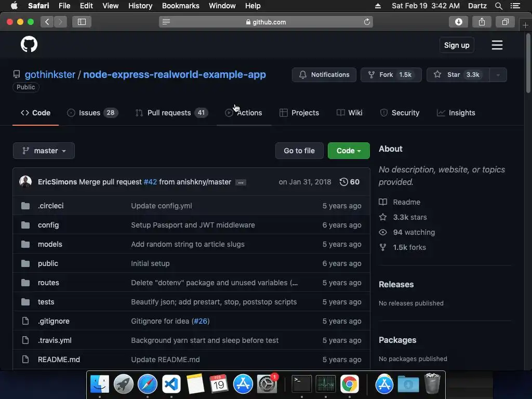Switch to the Insights tab
The height and width of the screenshot is (399, 532).
pos(456,113)
